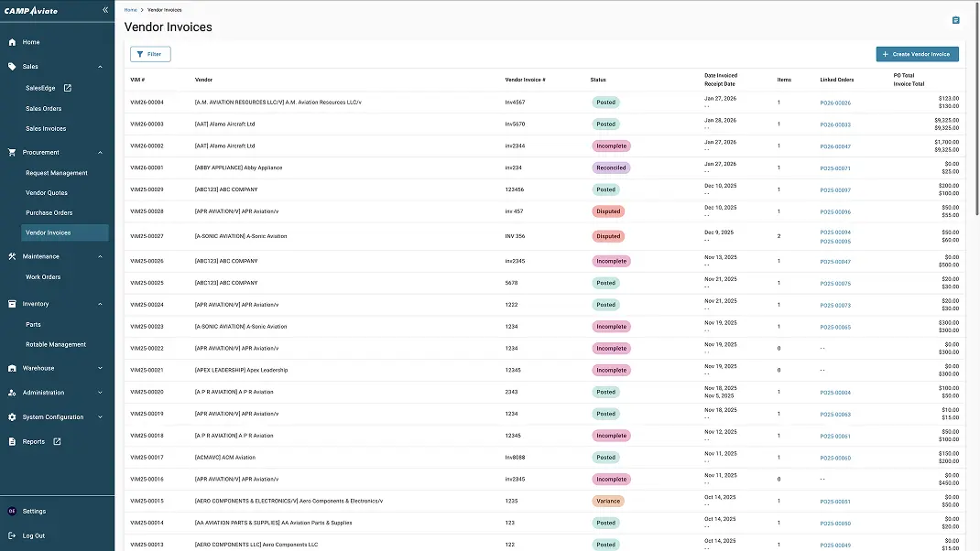Viewport: 980px width, 551px height.
Task: Collapse the Inventory section chevron
Action: (100, 304)
